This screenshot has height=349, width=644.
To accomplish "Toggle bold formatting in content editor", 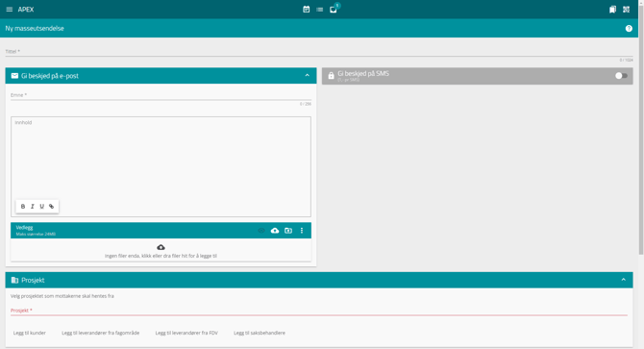I will [23, 207].
